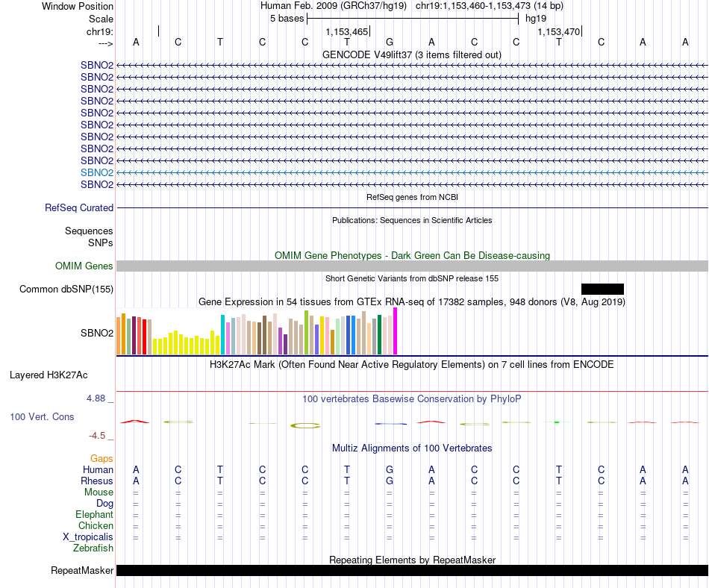Click the -4.5 PhyloP lower scale value
Image resolution: width=709 pixels, height=588 pixels.
click(97, 436)
